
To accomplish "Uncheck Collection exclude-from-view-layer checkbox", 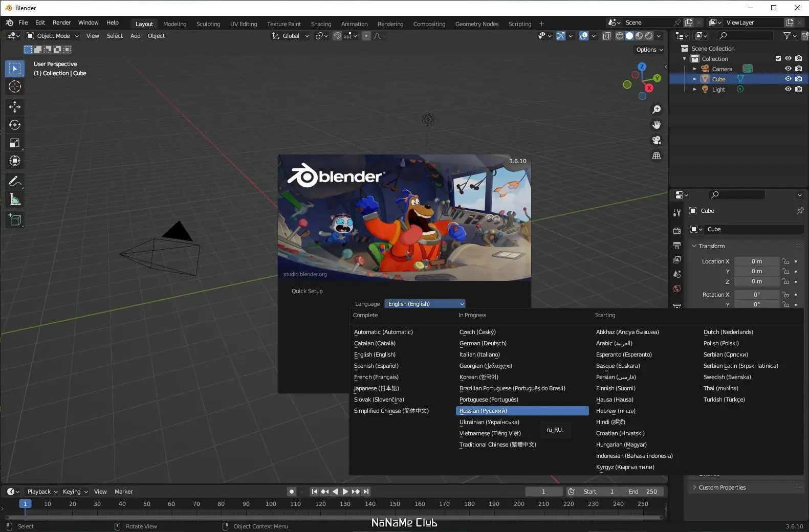I will 778,58.
